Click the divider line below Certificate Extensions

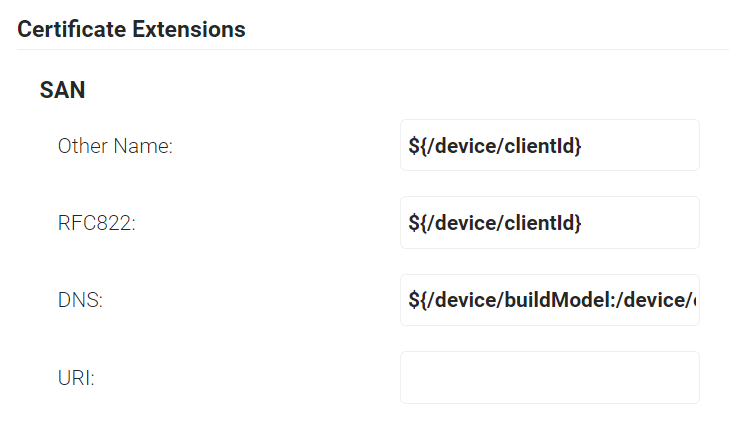(372, 49)
